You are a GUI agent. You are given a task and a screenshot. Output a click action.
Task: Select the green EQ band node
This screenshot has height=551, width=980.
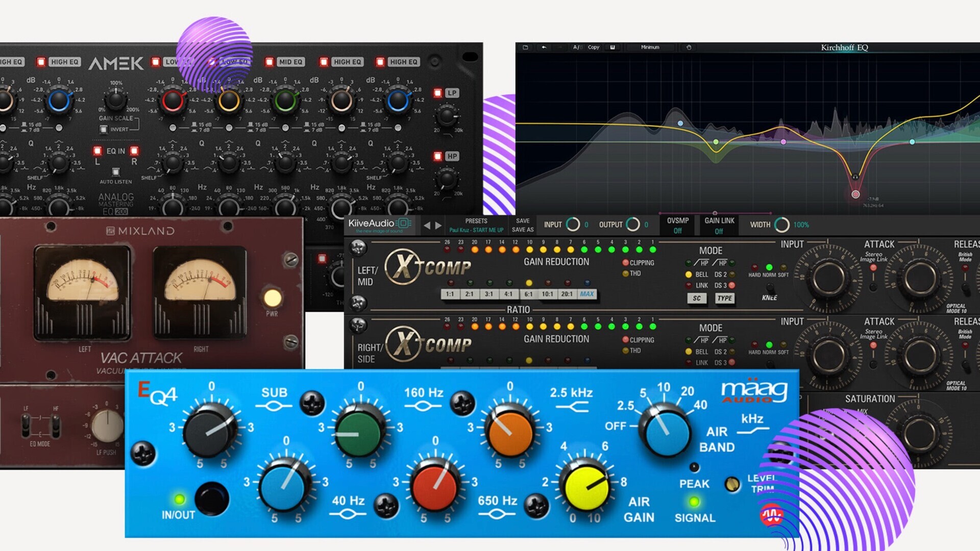coord(716,142)
